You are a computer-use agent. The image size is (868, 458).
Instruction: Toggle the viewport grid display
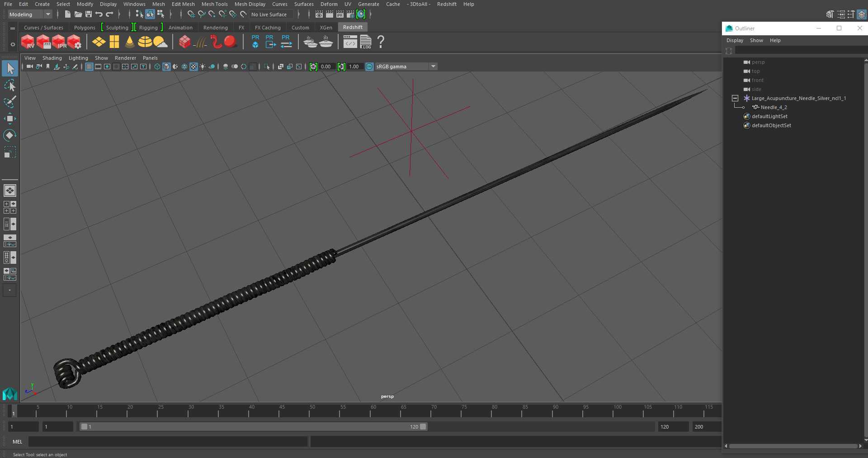89,67
